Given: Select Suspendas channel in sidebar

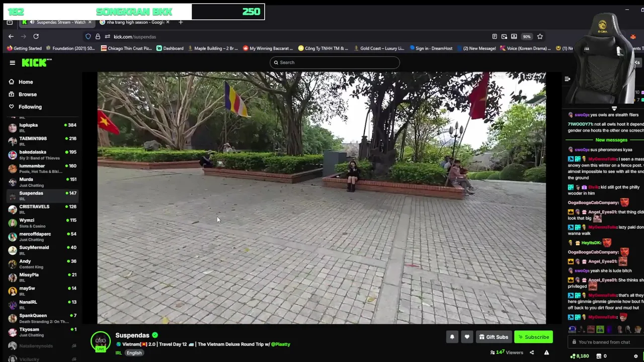Looking at the screenshot, I should click(x=42, y=195).
